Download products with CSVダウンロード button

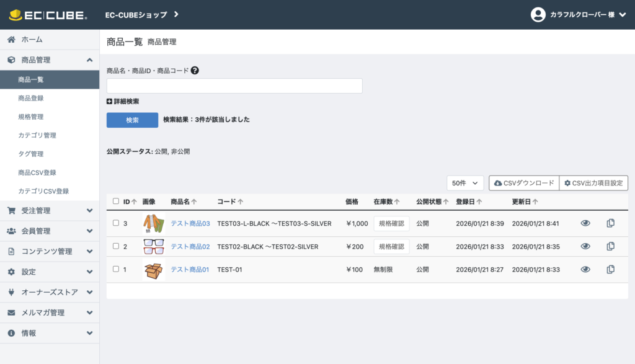point(524,183)
